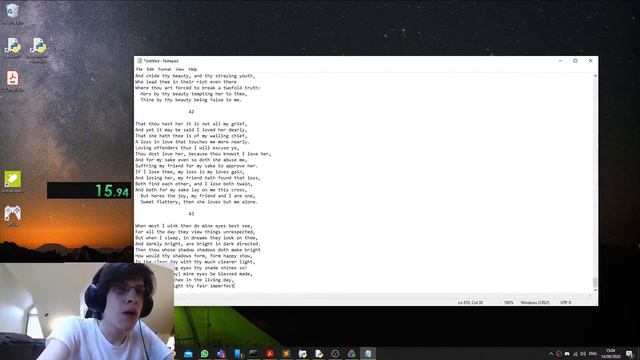Click the Windows (CRLF) status entry
Screen dimensions: 640x360
tap(535, 302)
